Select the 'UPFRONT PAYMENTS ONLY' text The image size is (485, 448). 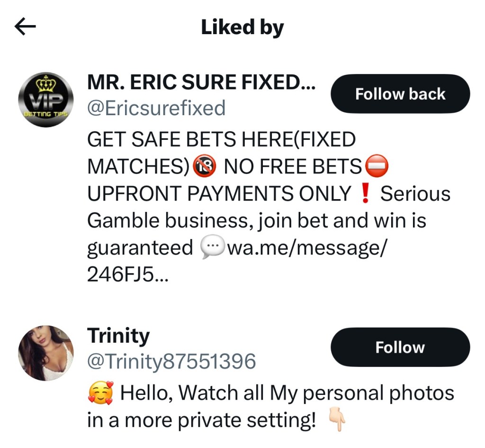point(219,194)
